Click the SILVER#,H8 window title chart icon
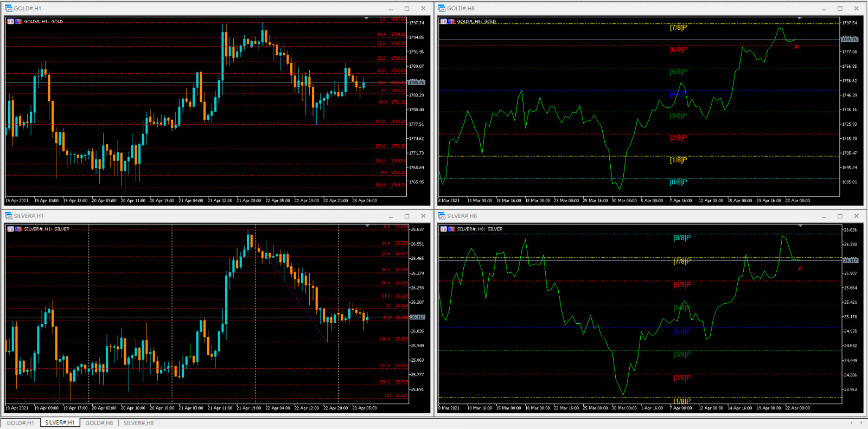 pos(442,216)
